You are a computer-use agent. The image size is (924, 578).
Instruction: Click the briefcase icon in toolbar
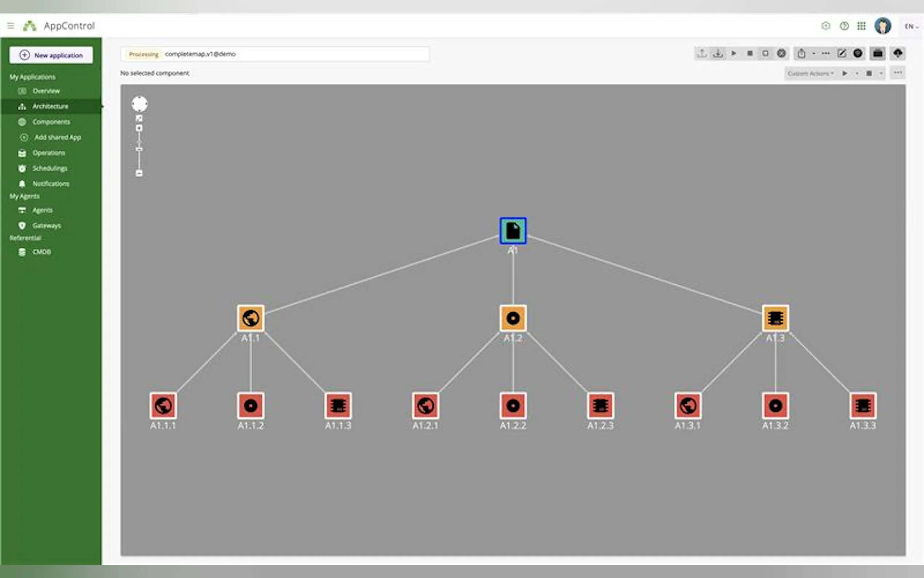[x=877, y=54]
